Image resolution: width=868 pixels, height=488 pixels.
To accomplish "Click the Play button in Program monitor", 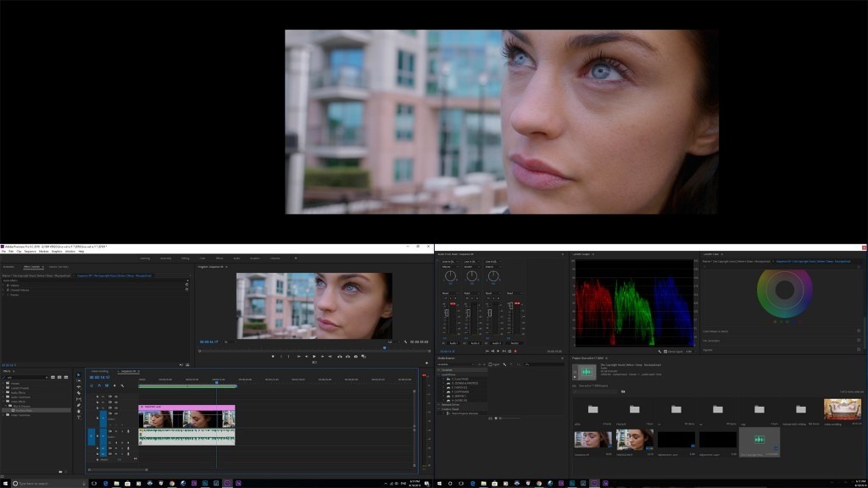I will (x=314, y=356).
